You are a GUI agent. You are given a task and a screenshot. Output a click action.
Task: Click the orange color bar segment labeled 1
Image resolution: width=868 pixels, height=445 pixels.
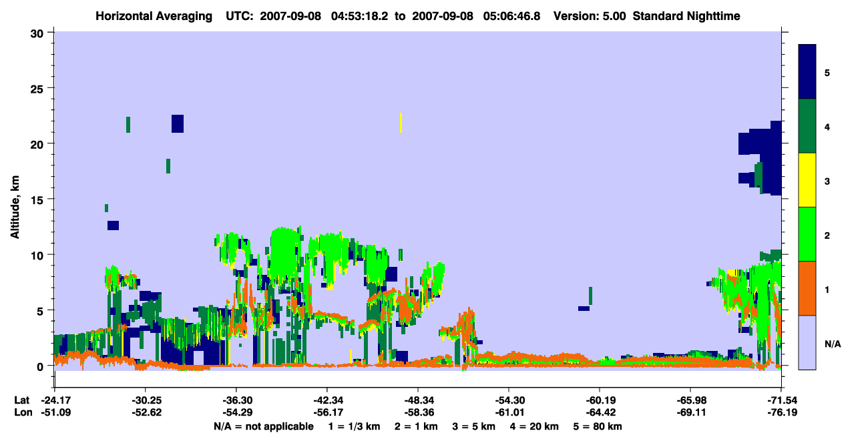tap(807, 288)
